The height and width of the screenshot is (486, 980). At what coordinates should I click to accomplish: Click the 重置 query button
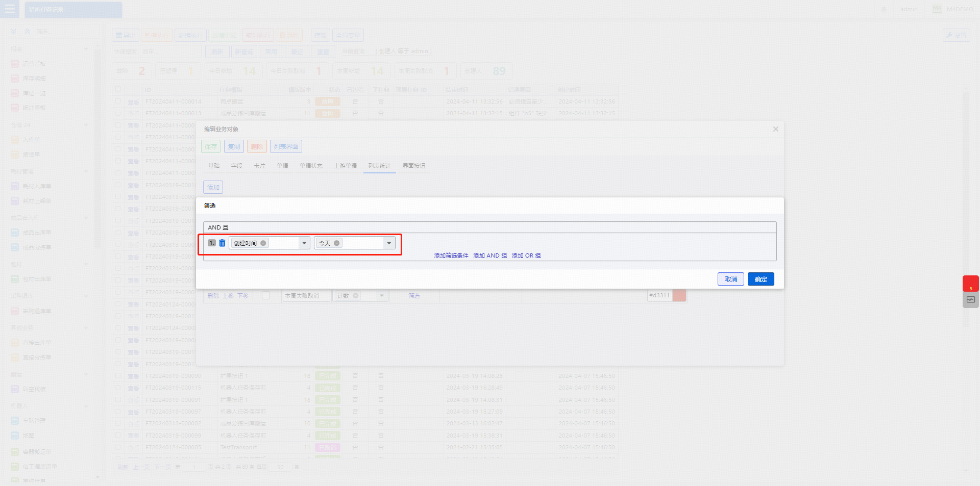point(323,52)
